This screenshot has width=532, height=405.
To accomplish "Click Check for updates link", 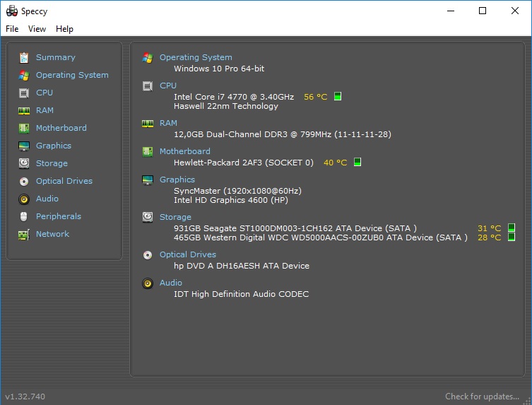I will click(x=482, y=397).
